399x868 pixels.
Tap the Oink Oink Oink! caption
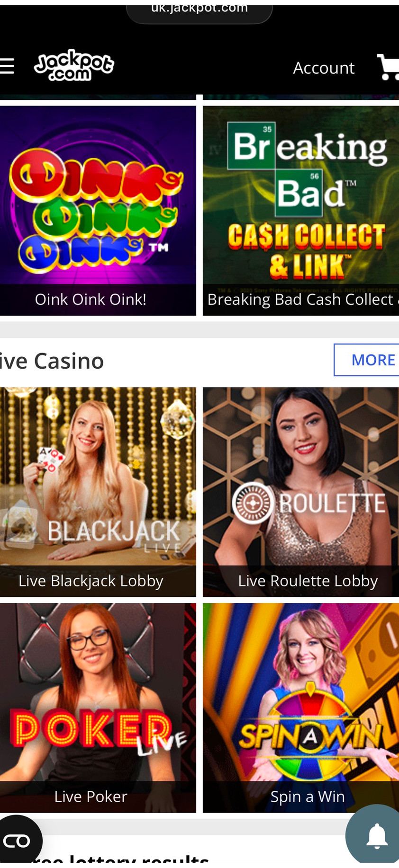tap(91, 299)
